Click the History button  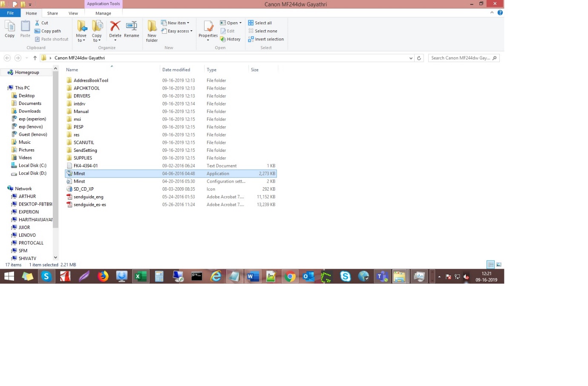(231, 39)
